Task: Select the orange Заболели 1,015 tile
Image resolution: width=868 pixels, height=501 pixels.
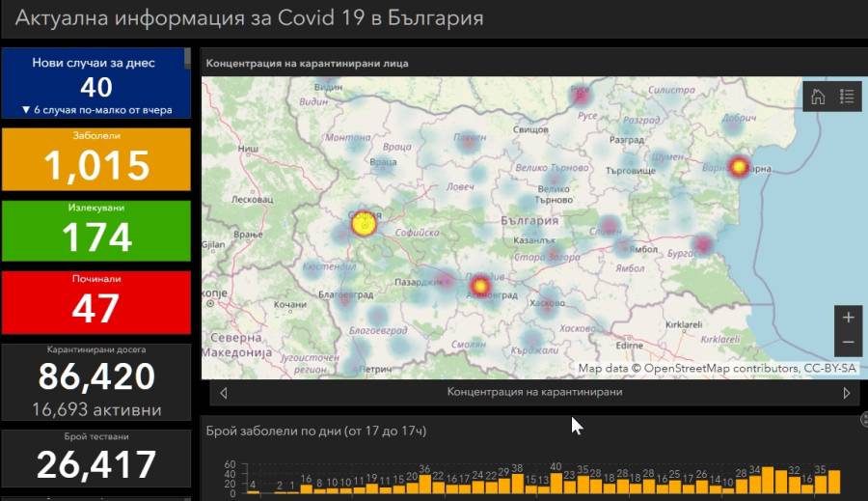Action: pos(96,159)
